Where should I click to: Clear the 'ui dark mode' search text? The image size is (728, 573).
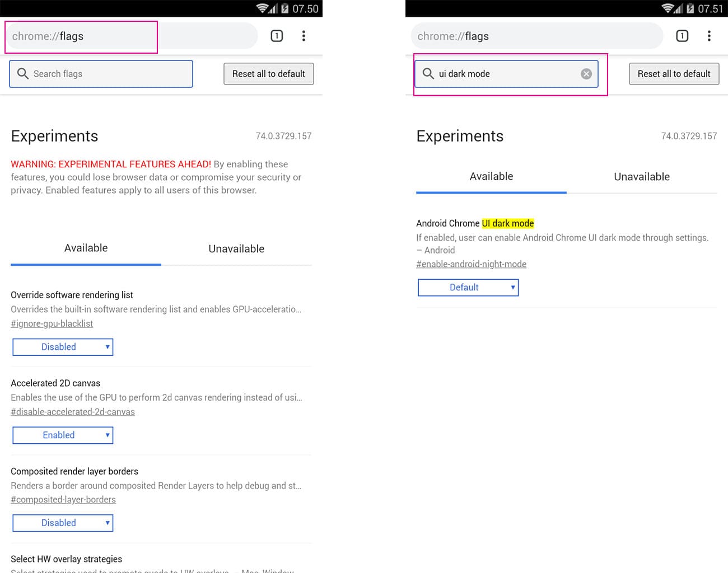pos(586,74)
